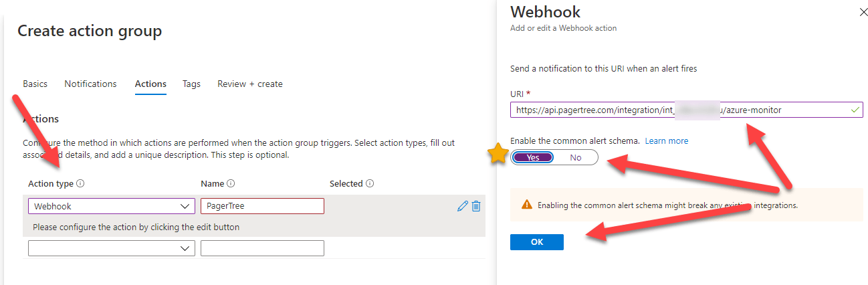Image resolution: width=868 pixels, height=285 pixels.
Task: Click the warning triangle icon in the alert banner
Action: pyautogui.click(x=527, y=205)
